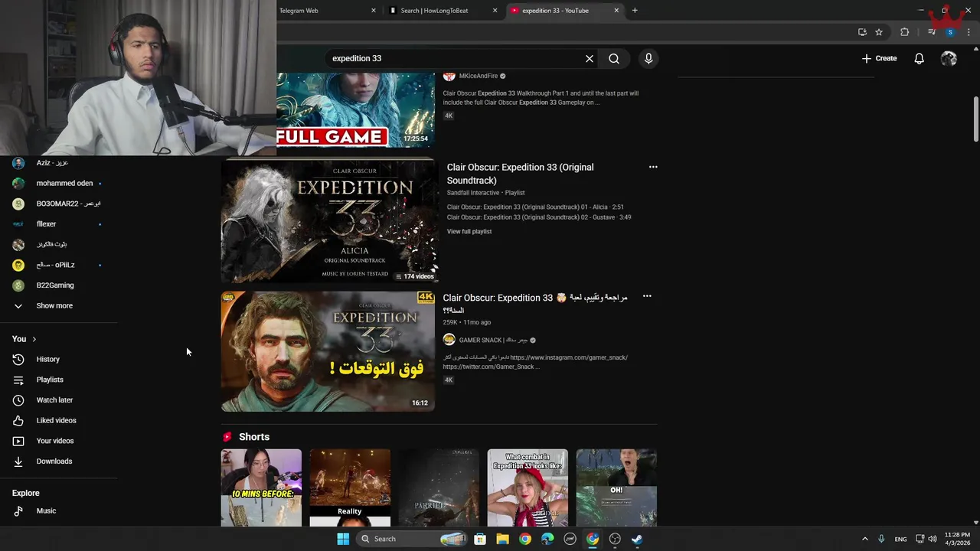Open the Alicia Original Soundtrack playlist thumbnail

click(x=329, y=220)
